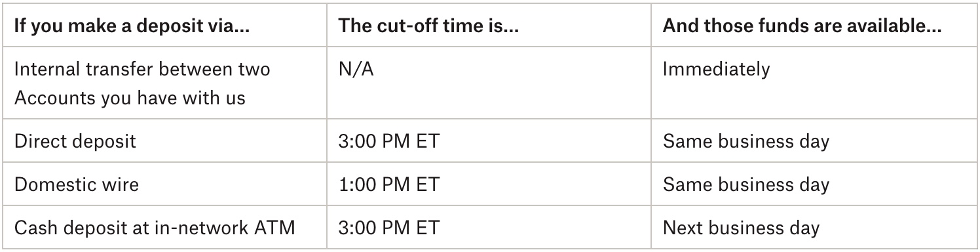Click the word 'Accounts' in first row

[x=54, y=98]
